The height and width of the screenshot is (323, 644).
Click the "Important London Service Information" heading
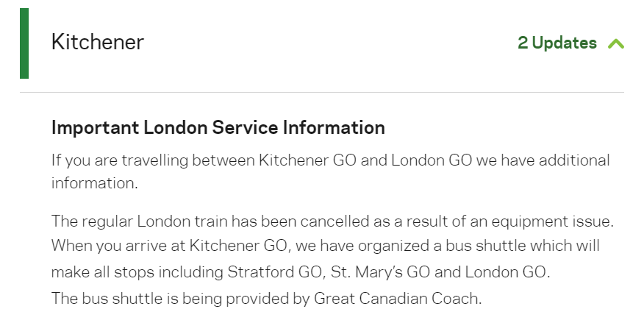click(218, 127)
